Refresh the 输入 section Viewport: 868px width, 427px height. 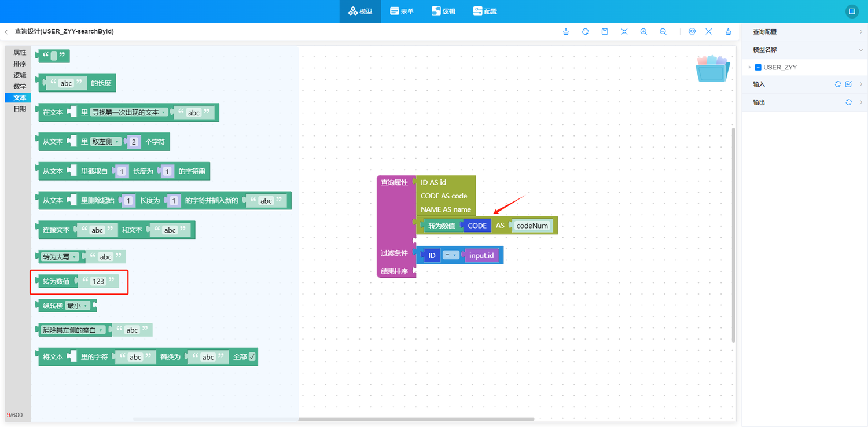837,84
